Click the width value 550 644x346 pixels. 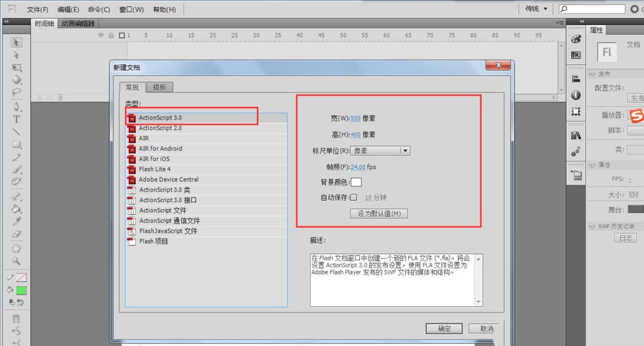[355, 118]
